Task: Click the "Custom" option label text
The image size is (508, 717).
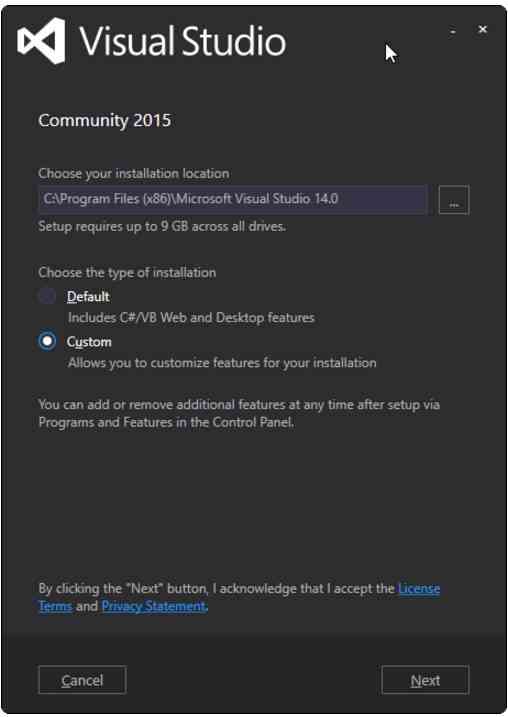Action: click(x=89, y=342)
